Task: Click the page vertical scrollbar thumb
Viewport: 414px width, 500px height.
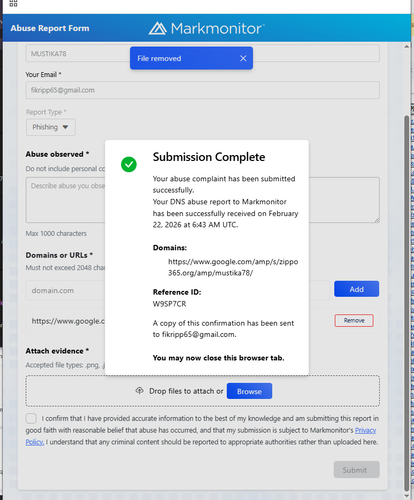Action: click(x=406, y=300)
